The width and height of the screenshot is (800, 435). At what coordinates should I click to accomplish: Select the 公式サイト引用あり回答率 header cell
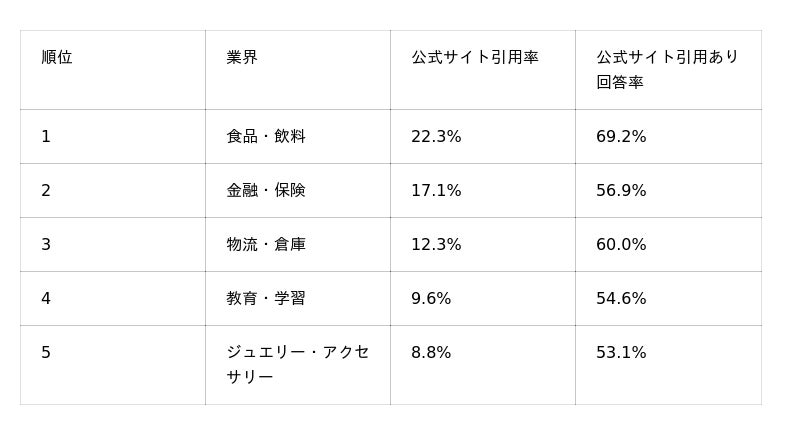[x=668, y=70]
